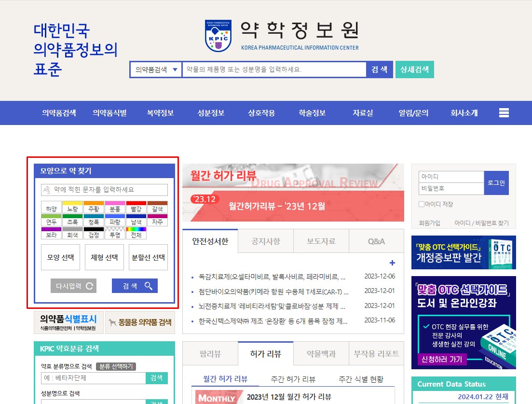Screen dimensions: 532x404
Task: Click the 분할선 선택 button
Action: (148, 257)
